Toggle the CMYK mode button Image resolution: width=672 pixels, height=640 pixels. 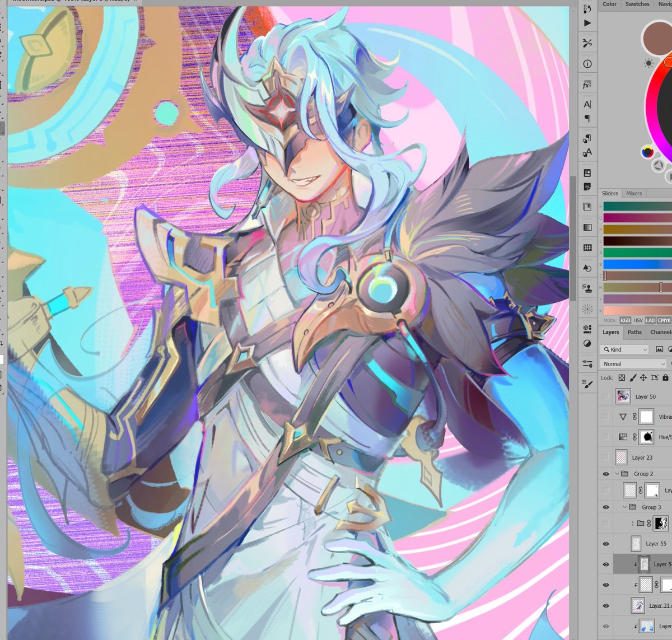(664, 321)
